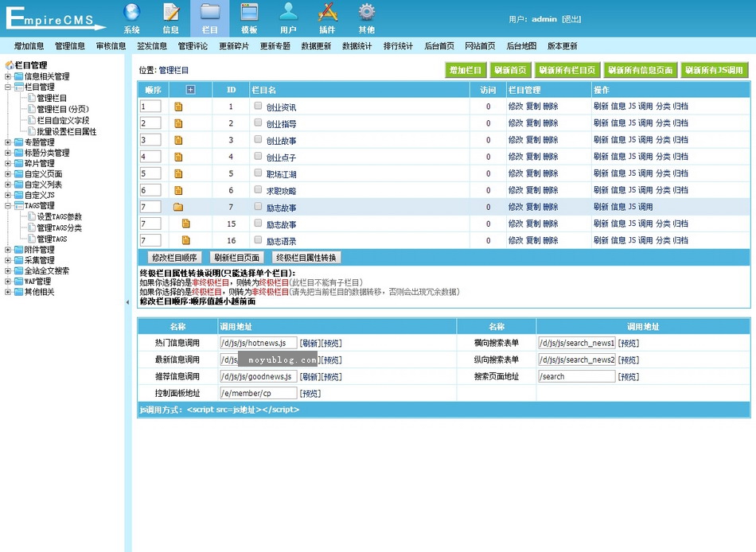756x552 pixels.
Task: Expand the 标题分类管理 tree node
Action: pos(8,153)
